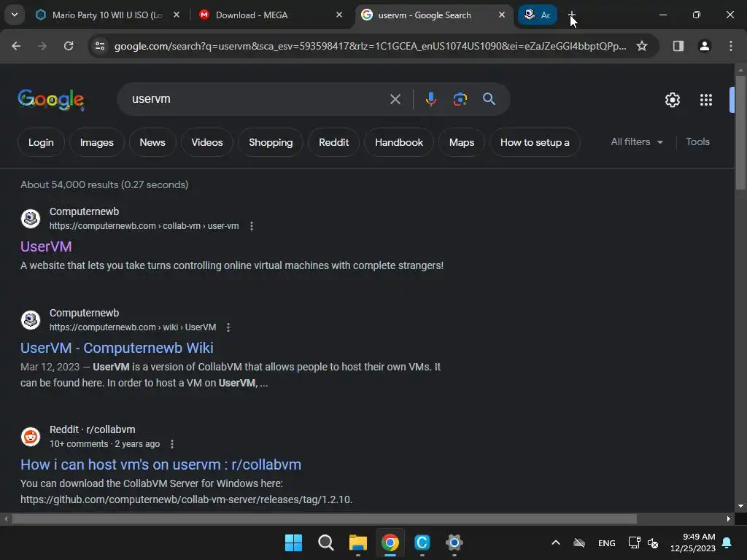Open Reddit 'How i can host vm's' link
The image size is (747, 560).
coord(160,464)
